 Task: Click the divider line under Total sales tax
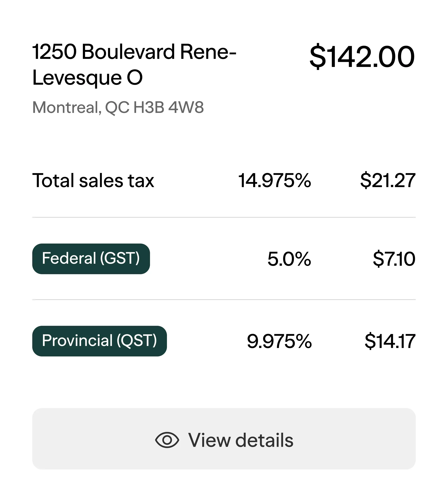pos(224,217)
